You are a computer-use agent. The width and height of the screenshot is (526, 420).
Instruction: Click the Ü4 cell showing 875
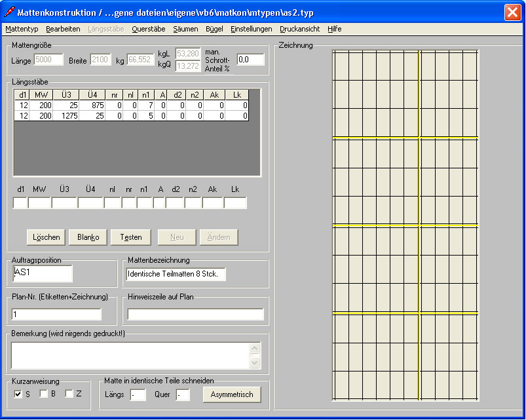pyautogui.click(x=92, y=105)
